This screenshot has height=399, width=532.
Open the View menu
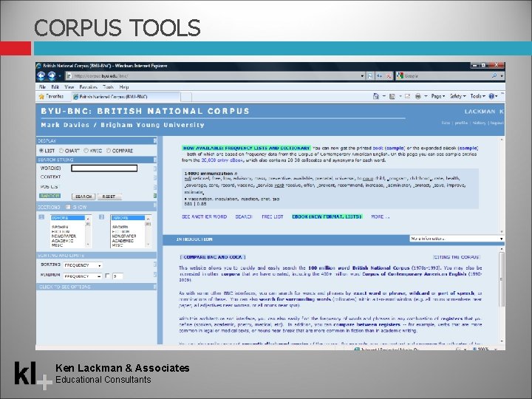tap(69, 87)
